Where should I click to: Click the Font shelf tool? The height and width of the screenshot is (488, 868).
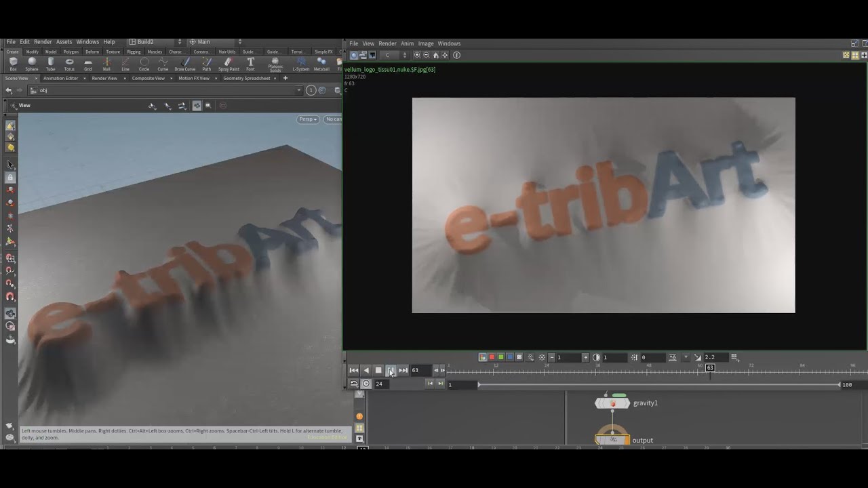click(250, 64)
